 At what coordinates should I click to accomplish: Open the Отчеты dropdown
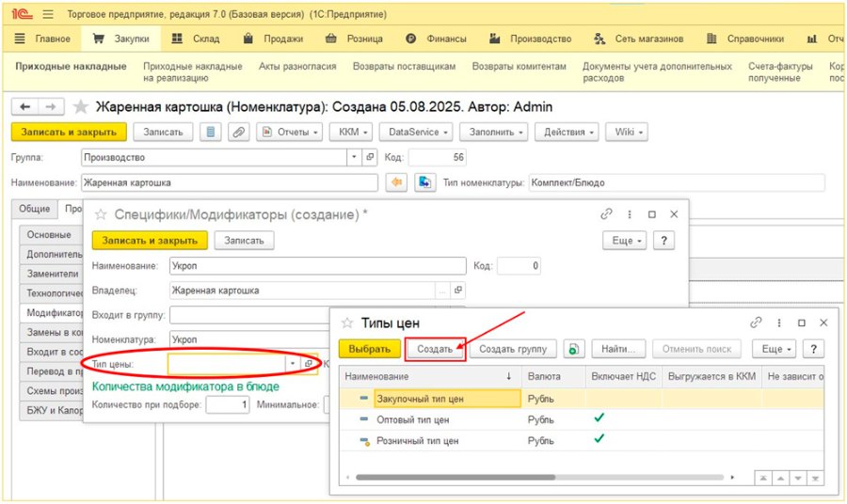[x=290, y=133]
